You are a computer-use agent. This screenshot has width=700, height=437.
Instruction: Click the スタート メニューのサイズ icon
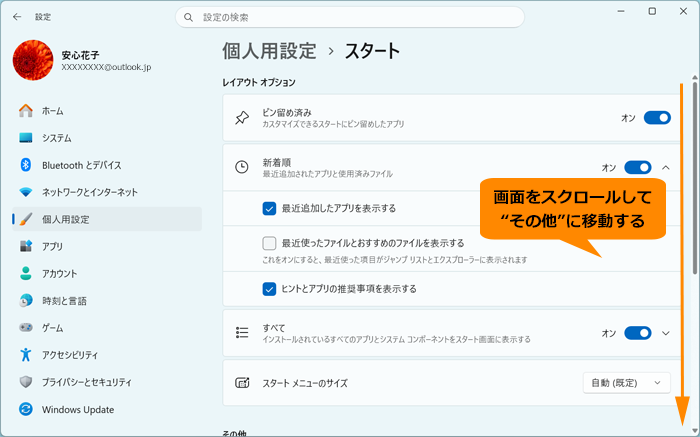(x=242, y=383)
